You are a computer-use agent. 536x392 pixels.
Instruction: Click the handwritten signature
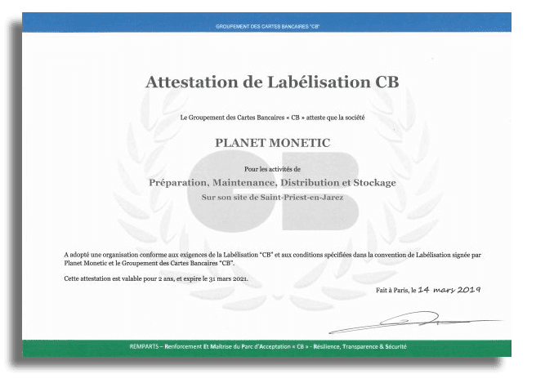[x=415, y=323]
